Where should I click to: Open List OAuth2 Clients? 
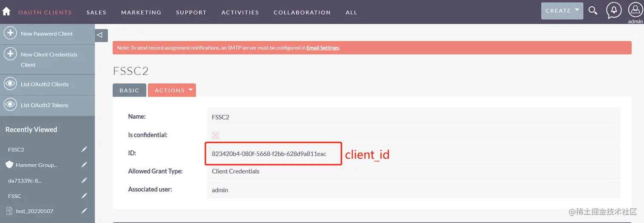pos(45,84)
